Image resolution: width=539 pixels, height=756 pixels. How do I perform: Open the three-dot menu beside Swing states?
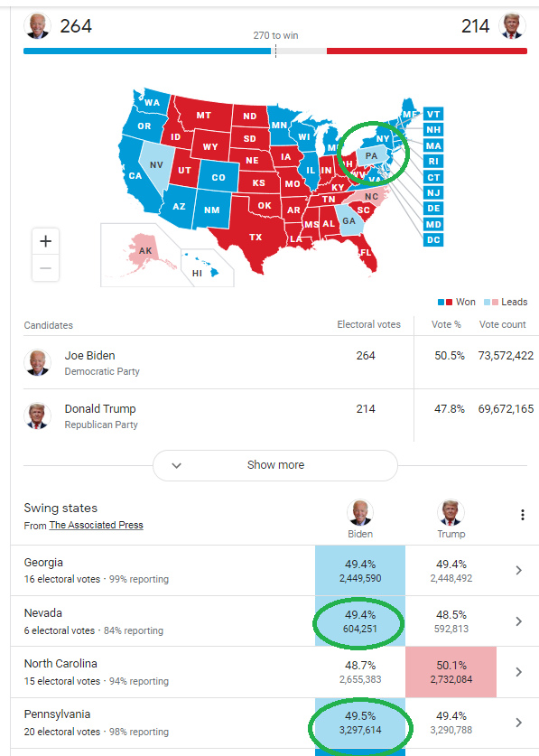pos(522,515)
